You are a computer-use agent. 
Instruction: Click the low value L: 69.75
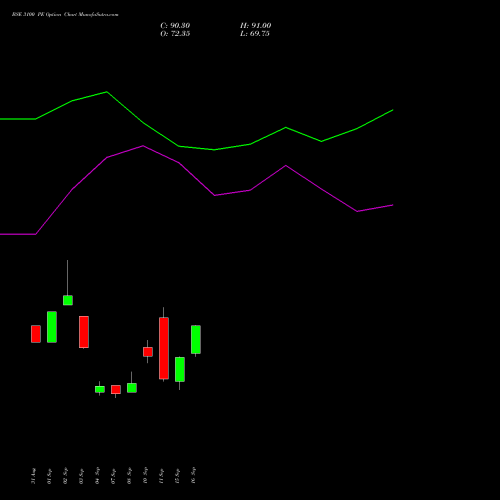pyautogui.click(x=255, y=34)
